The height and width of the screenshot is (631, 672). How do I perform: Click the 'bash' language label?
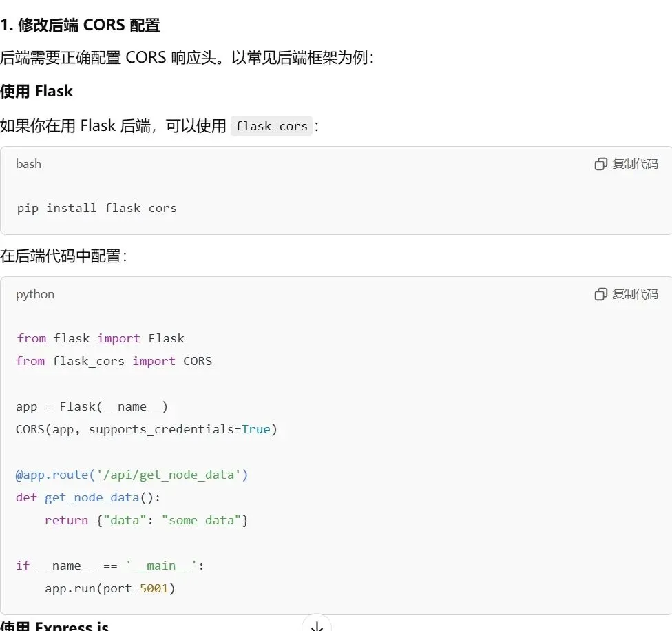29,164
